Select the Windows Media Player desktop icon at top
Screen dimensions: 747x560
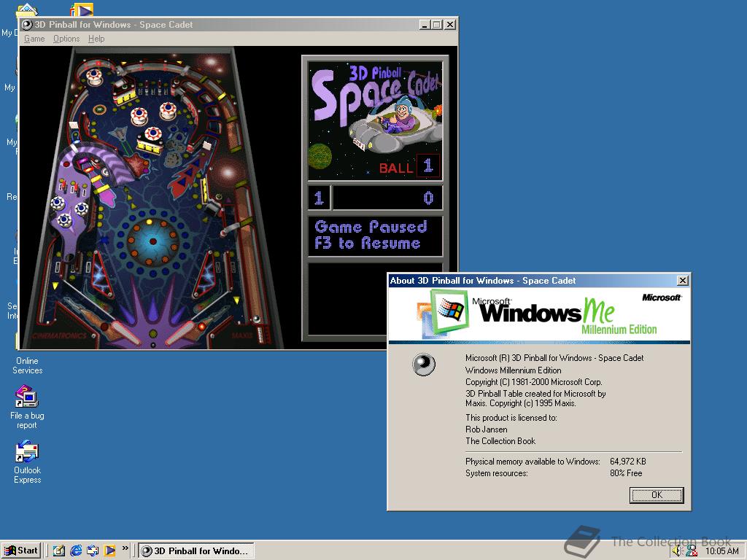(82, 9)
